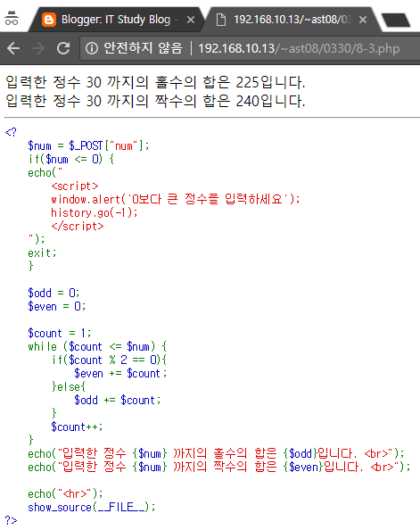The image size is (420, 530).
Task: Click the echo line containing {$odd}
Action: click(216, 453)
